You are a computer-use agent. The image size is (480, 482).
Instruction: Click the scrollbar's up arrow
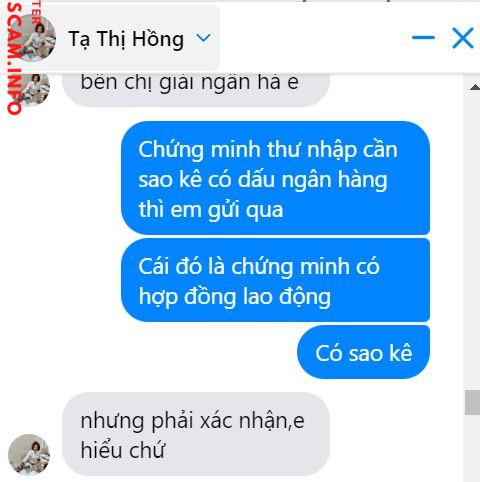pos(475,87)
